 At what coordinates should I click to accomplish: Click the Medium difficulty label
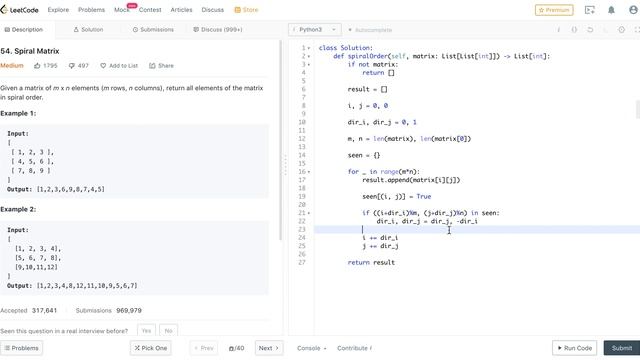coord(12,66)
